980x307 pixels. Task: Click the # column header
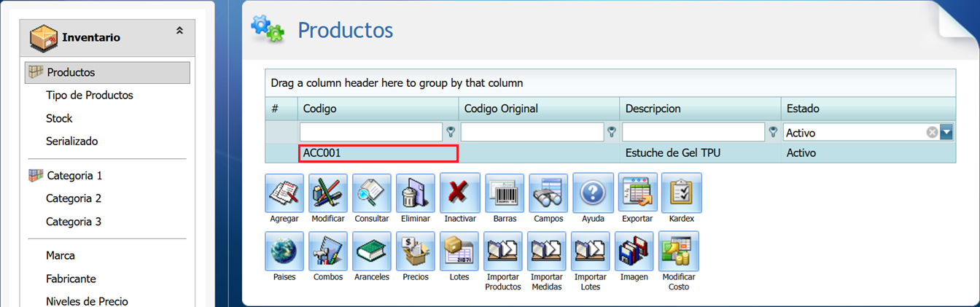[x=281, y=109]
